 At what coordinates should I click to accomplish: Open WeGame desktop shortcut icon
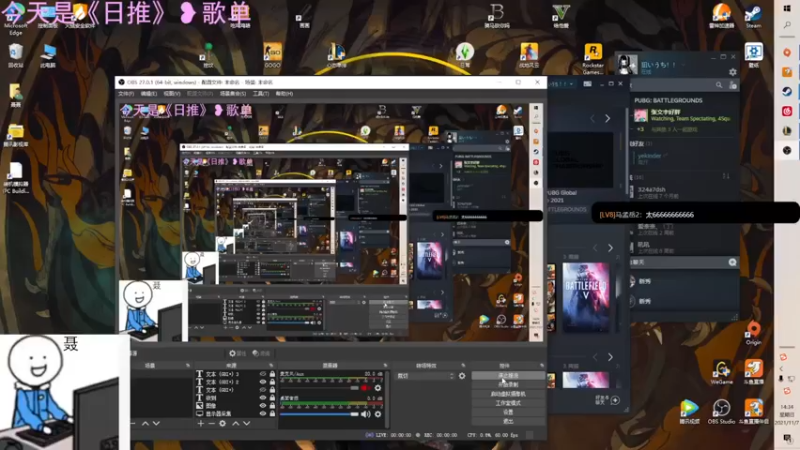721,372
